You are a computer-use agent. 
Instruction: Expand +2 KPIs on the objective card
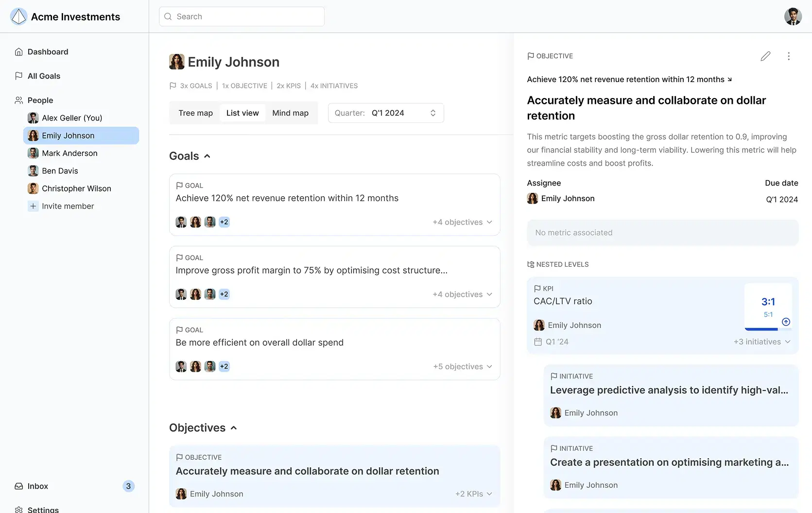pos(474,494)
